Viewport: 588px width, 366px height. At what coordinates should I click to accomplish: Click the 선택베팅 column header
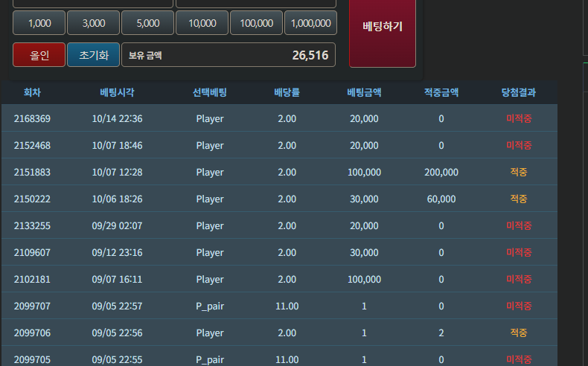pyautogui.click(x=210, y=92)
